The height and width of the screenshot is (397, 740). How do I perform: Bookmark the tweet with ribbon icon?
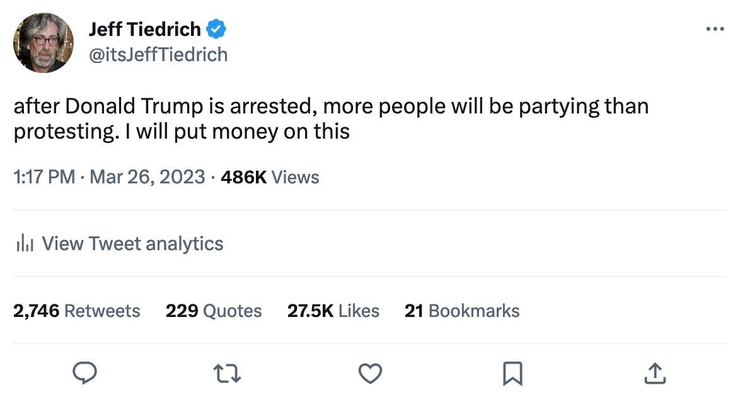click(513, 373)
